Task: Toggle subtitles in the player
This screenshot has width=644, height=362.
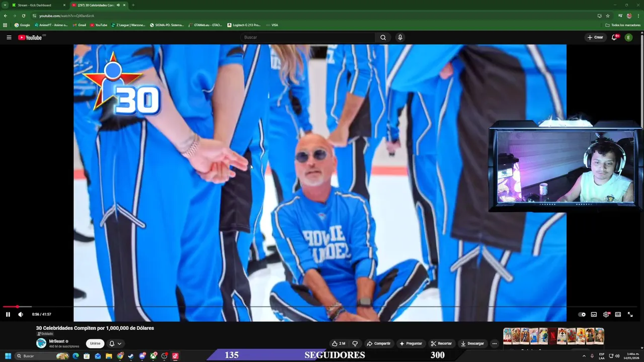Action: 594,314
